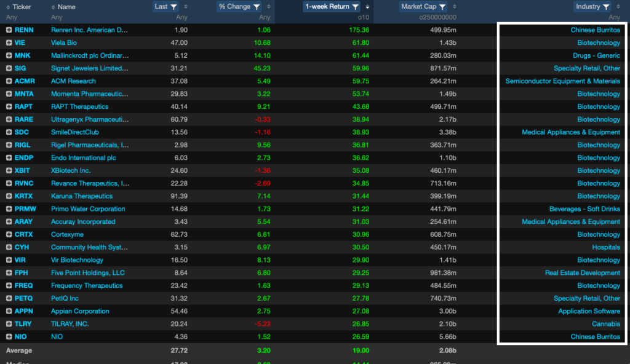The image size is (630, 364).
Task: Click the Industry filter field showing Any
Action: click(615, 17)
